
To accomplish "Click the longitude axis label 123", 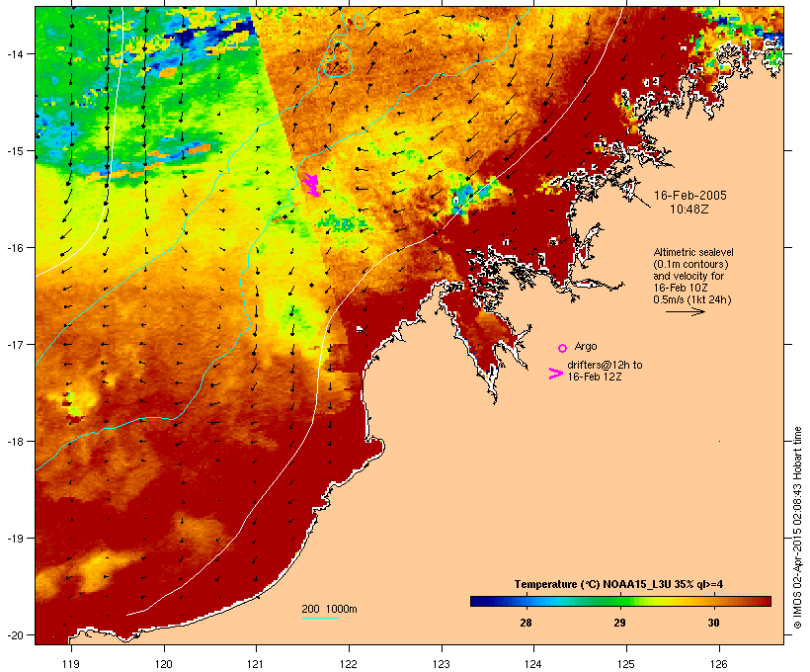I will [x=442, y=664].
